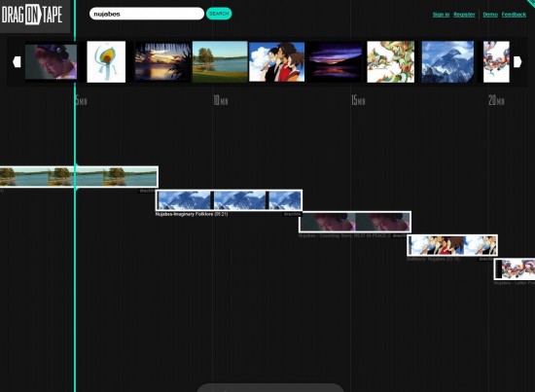Click the Search button
This screenshot has height=392, width=535.
pyautogui.click(x=219, y=14)
